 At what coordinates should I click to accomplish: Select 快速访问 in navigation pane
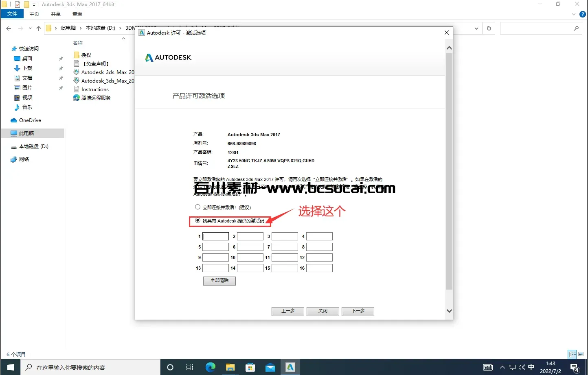29,48
